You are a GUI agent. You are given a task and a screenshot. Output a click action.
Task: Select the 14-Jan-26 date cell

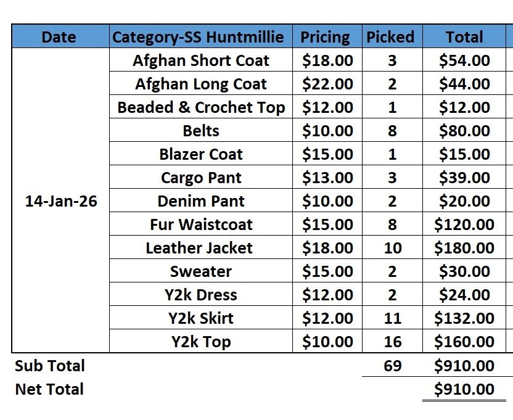tap(60, 200)
